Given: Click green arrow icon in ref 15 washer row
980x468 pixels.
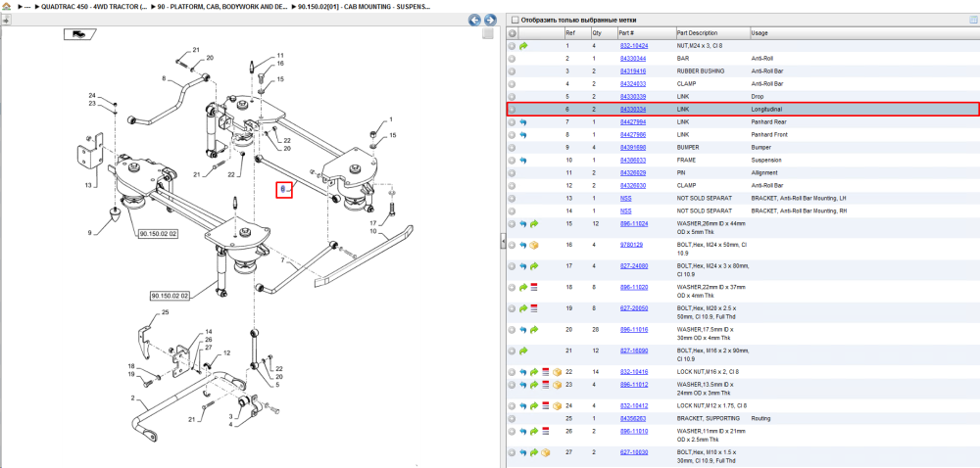Looking at the screenshot, I should (534, 223).
